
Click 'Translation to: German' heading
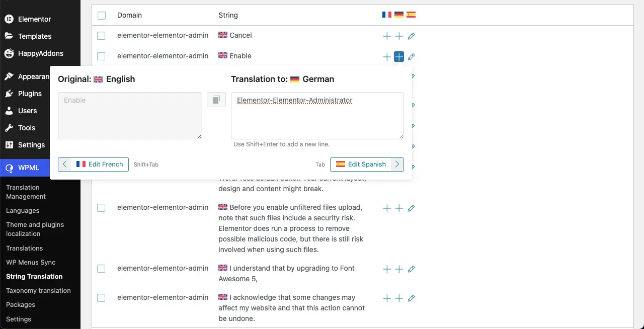click(x=282, y=79)
